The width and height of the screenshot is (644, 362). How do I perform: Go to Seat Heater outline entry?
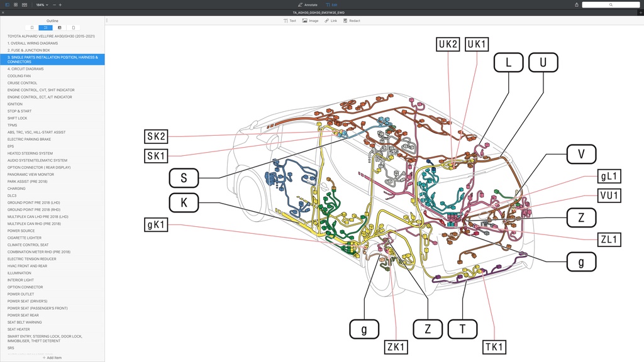click(18, 329)
